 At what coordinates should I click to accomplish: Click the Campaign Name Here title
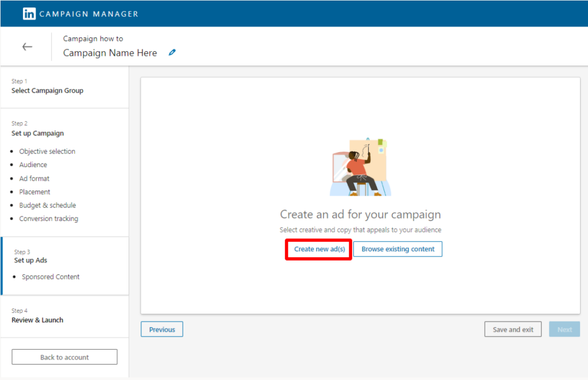pos(110,53)
